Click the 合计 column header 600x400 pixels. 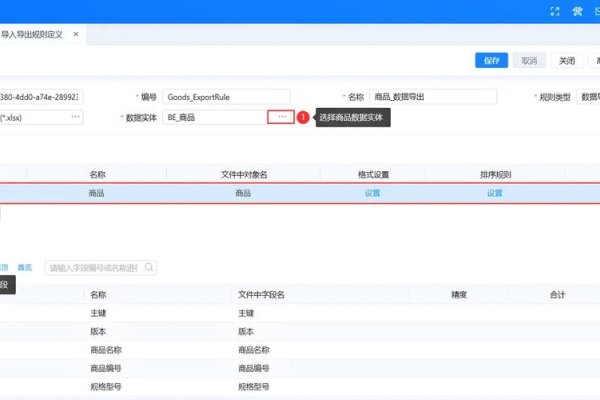557,294
